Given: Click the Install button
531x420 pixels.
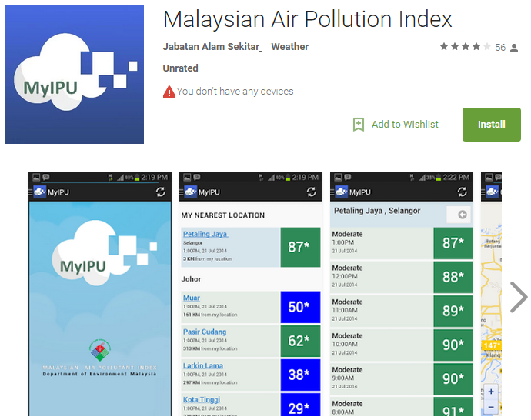Looking at the screenshot, I should 492,125.
